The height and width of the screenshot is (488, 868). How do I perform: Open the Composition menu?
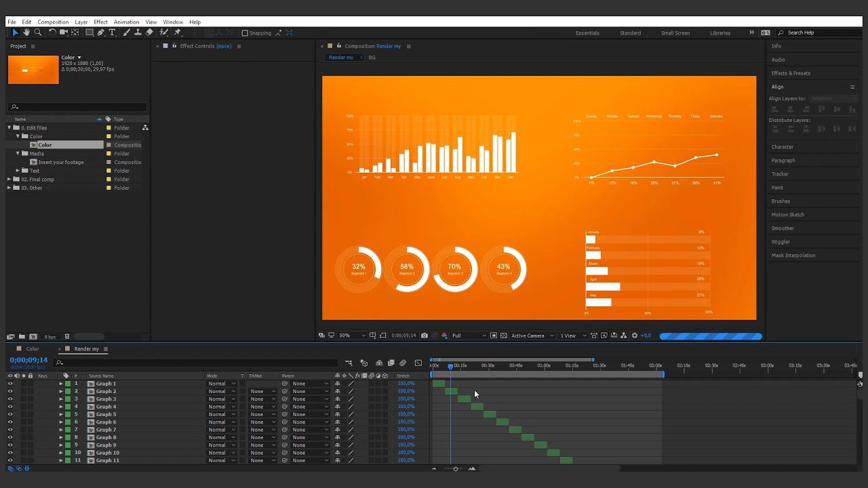point(53,22)
